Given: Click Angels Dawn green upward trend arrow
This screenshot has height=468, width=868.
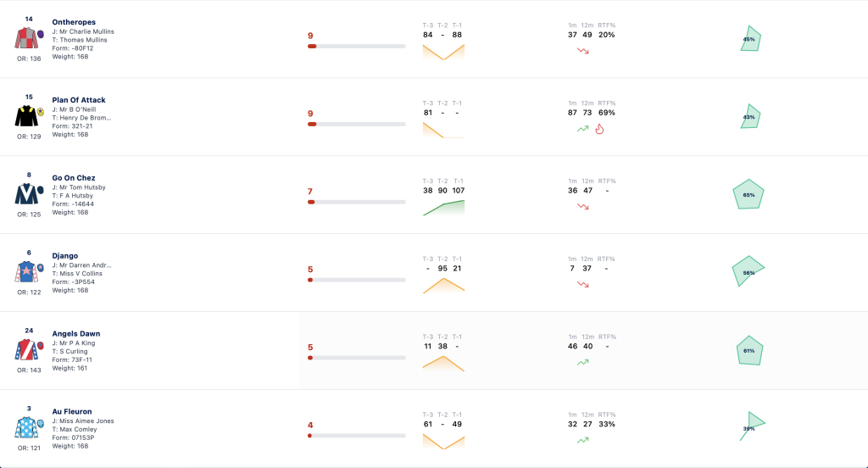Looking at the screenshot, I should [583, 362].
